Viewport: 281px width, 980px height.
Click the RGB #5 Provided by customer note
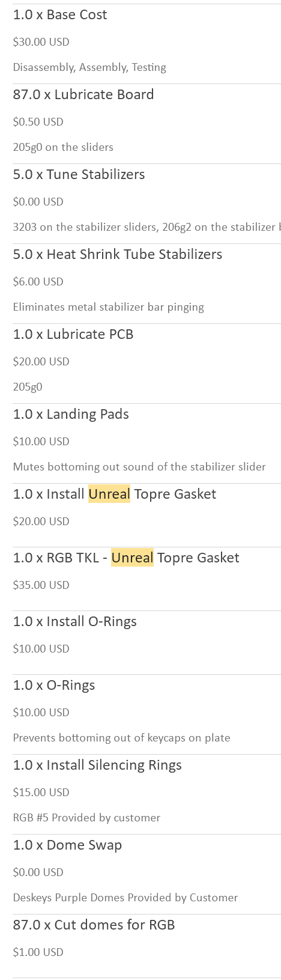click(86, 818)
